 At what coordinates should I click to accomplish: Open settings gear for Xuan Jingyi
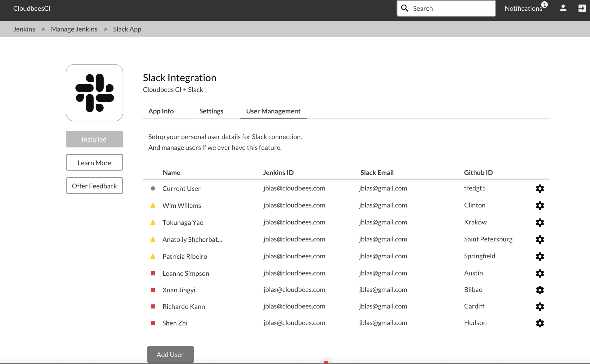540,290
